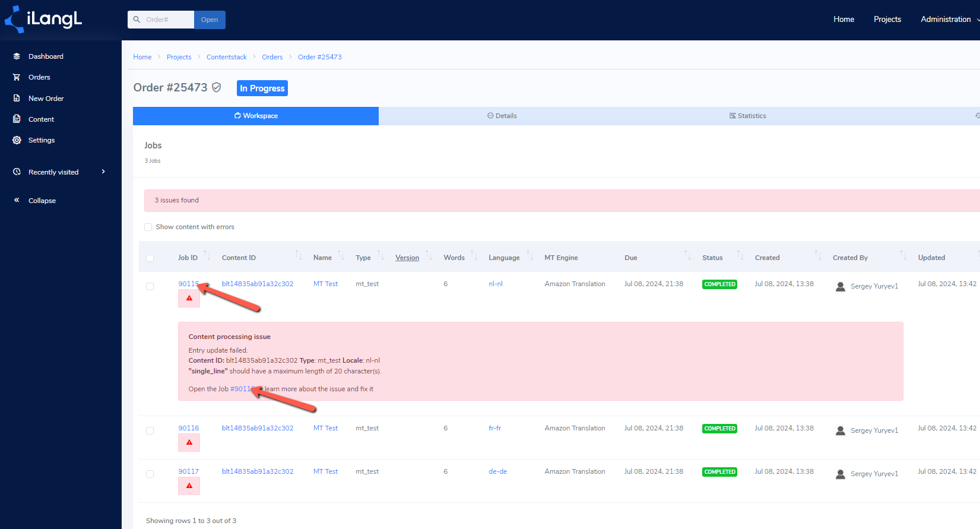This screenshot has width=980, height=529.
Task: Click the Settings gear icon in sidebar
Action: click(17, 140)
